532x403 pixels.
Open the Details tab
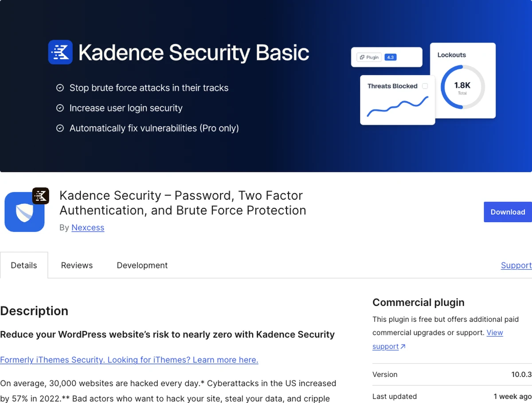coord(24,265)
